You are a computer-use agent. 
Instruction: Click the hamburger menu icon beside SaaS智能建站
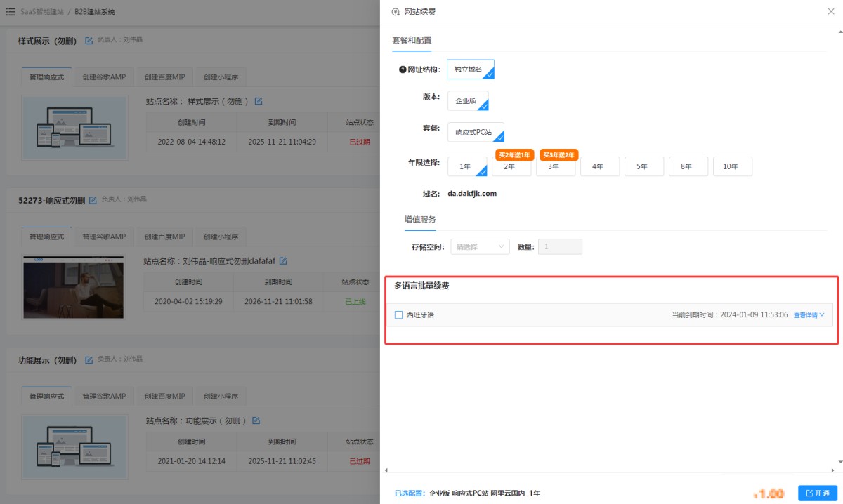[11, 12]
